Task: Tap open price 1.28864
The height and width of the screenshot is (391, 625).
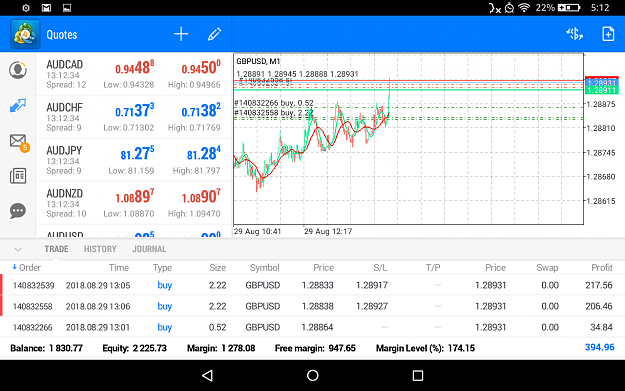Action: coord(317,327)
